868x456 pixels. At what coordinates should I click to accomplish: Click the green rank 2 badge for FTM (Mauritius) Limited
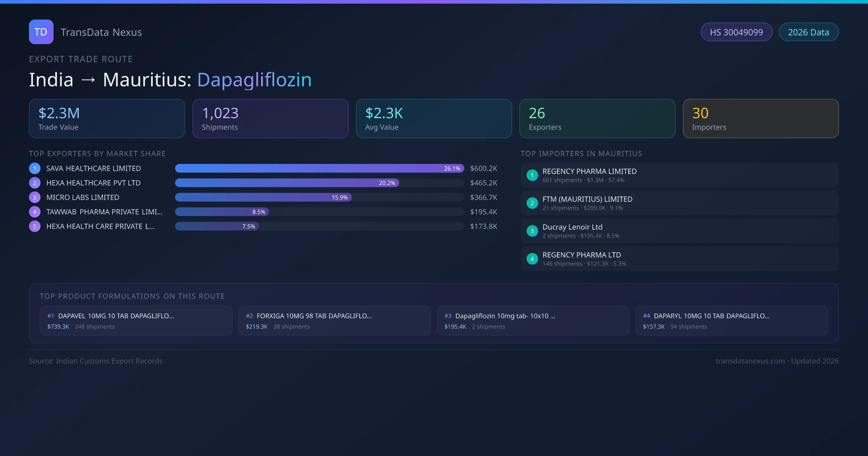click(532, 203)
